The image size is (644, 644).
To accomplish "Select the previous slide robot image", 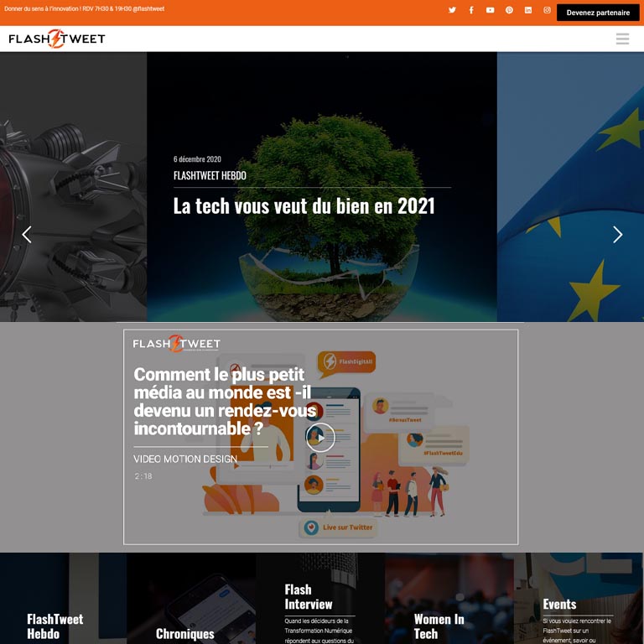I will (73, 187).
